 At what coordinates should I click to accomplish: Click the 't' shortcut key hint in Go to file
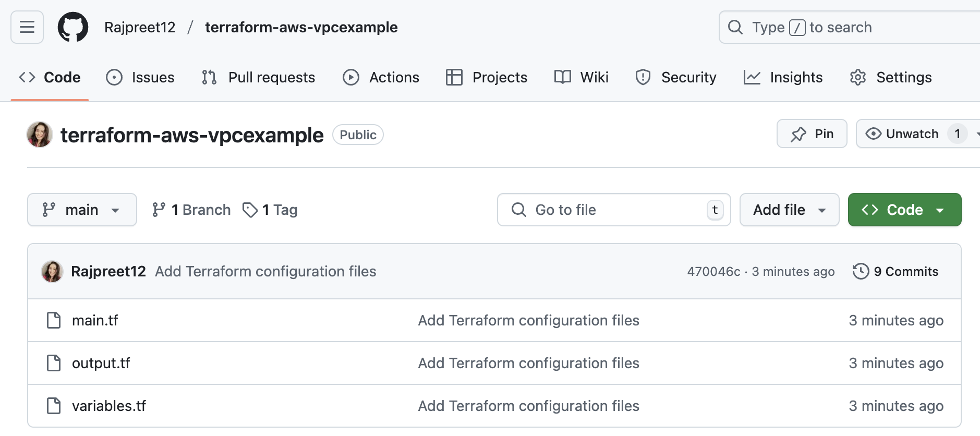click(x=715, y=210)
